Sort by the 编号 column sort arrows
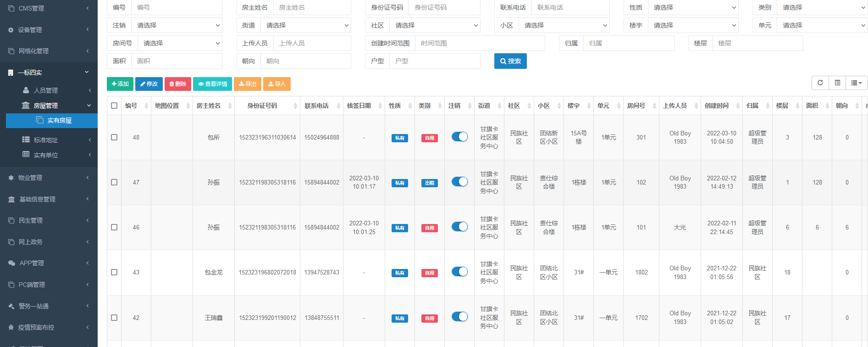This screenshot has height=347, width=868. click(x=146, y=106)
